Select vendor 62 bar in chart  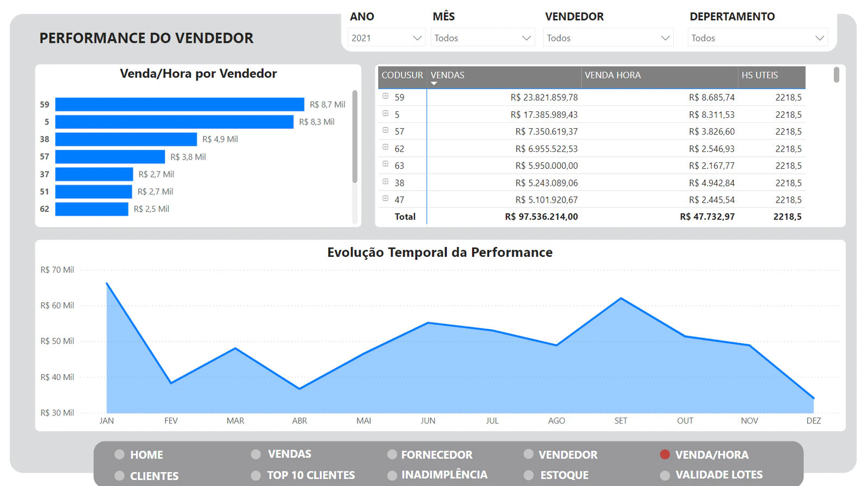[x=92, y=209]
